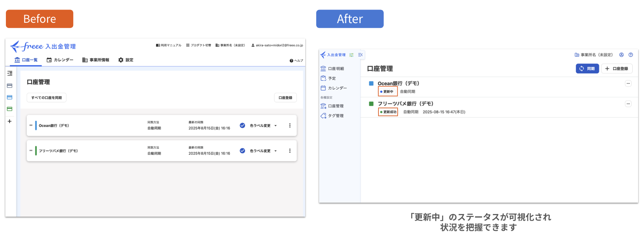Viewport: 644px width, 243px height.
Task: Grab the drag handle of Ocean銀行 row in Before
Action: (31, 126)
